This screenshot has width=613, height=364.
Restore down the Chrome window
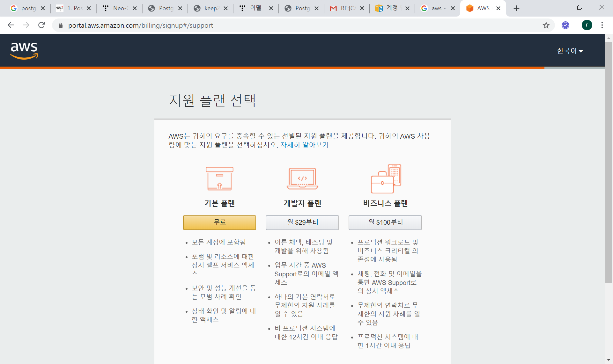click(580, 7)
